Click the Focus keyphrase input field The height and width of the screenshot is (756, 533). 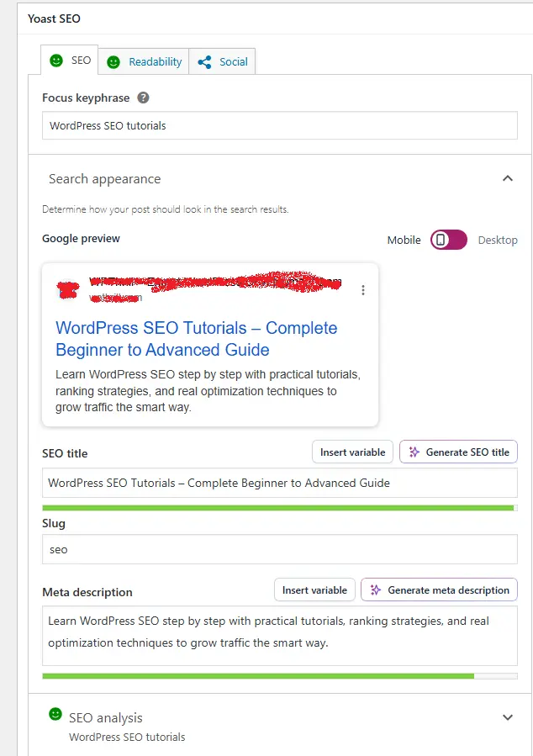[279, 125]
